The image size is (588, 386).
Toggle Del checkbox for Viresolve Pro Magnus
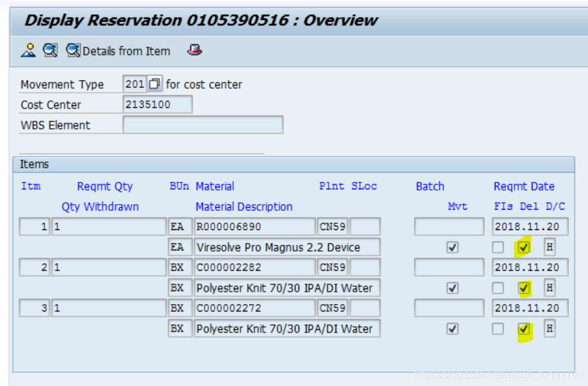point(523,247)
